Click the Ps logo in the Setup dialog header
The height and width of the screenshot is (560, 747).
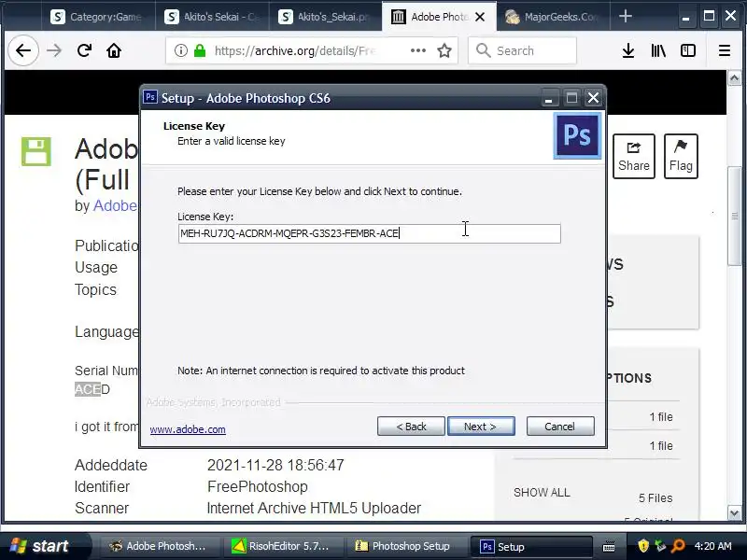pyautogui.click(x=577, y=135)
